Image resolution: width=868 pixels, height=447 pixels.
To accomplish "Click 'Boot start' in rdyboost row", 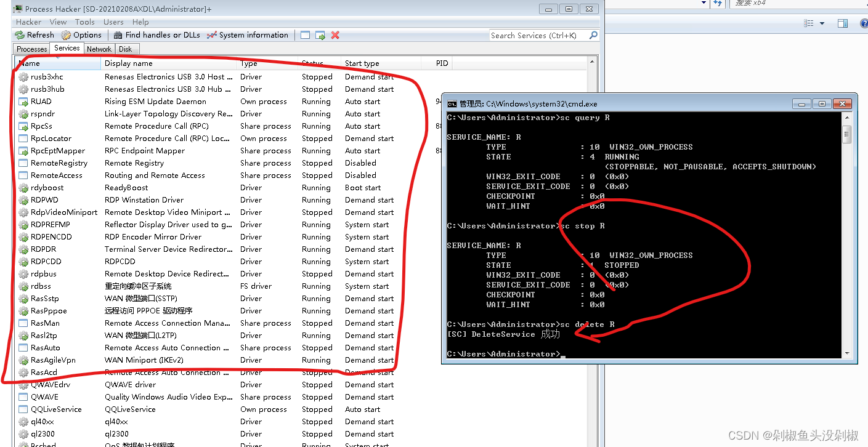I will coord(363,188).
